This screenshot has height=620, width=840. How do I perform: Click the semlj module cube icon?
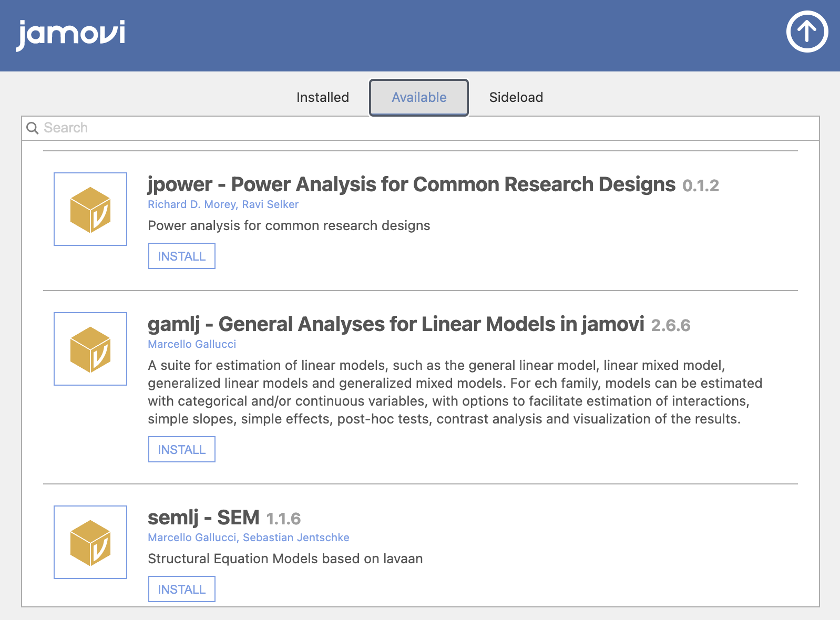[90, 542]
